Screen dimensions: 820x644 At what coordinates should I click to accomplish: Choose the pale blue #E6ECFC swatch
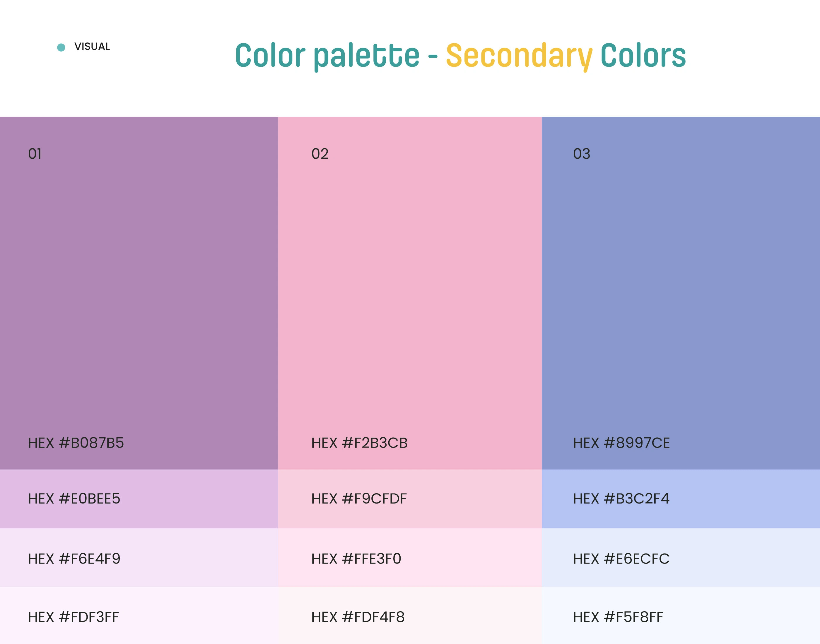(680, 558)
